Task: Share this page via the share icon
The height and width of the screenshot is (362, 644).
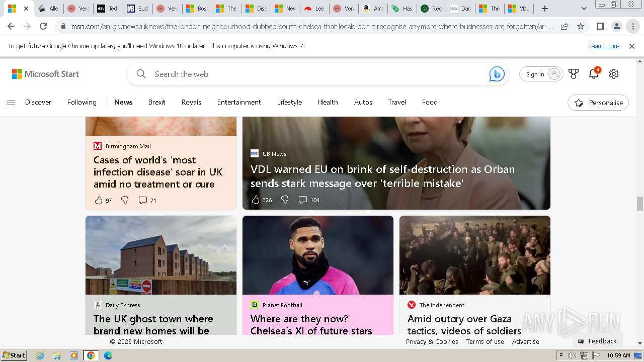Action: (x=565, y=26)
